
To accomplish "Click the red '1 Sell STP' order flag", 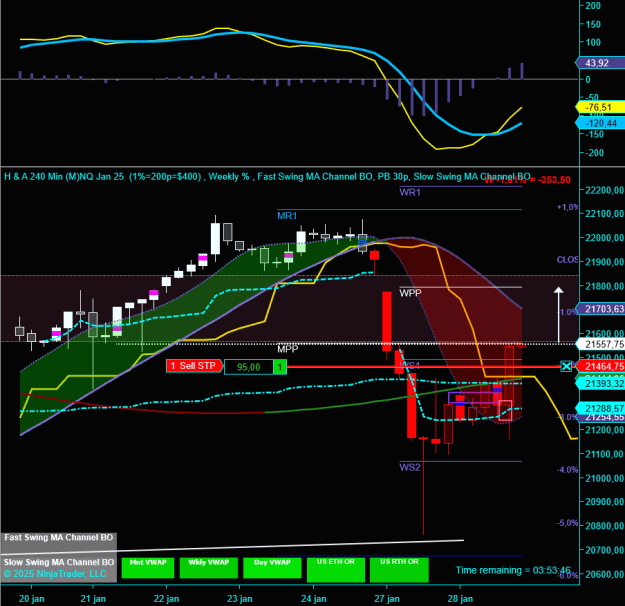I will (x=194, y=366).
